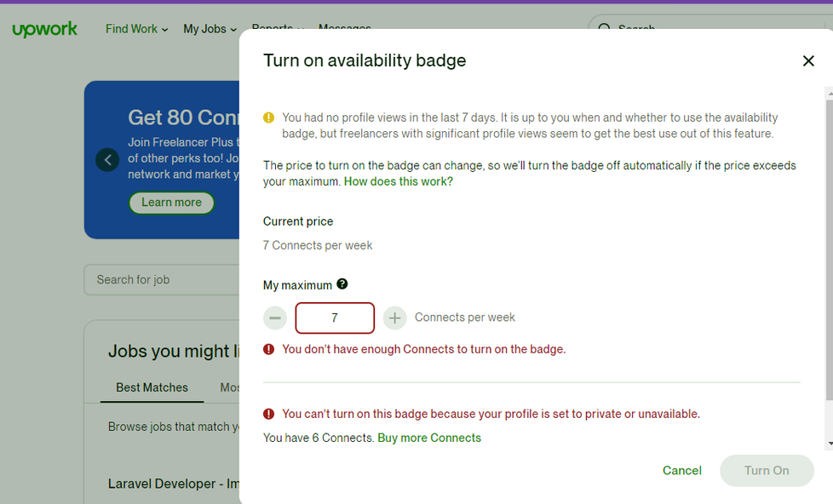
Task: Click the 'Current price' label
Action: (298, 221)
